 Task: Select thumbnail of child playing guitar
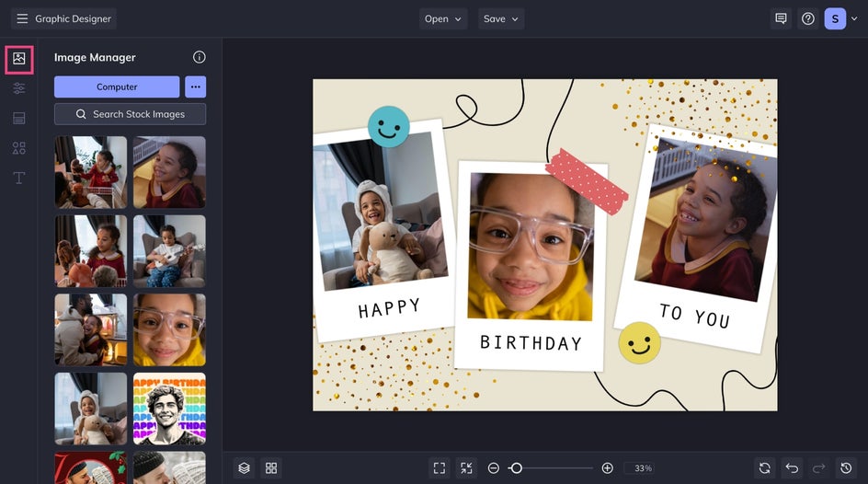[x=169, y=251]
